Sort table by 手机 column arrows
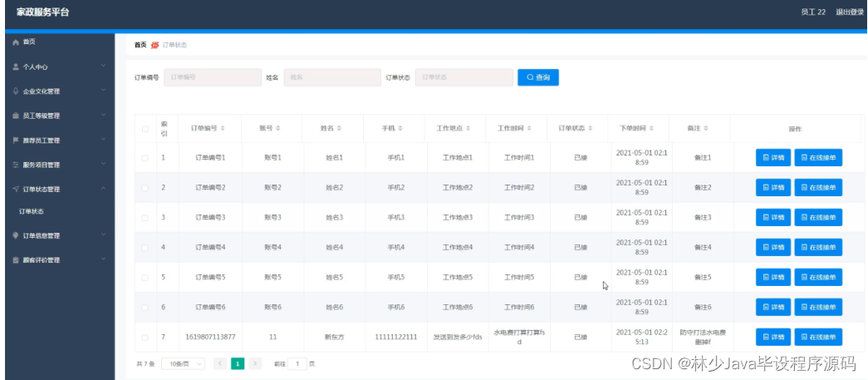Image resolution: width=868 pixels, height=380 pixels. 400,129
